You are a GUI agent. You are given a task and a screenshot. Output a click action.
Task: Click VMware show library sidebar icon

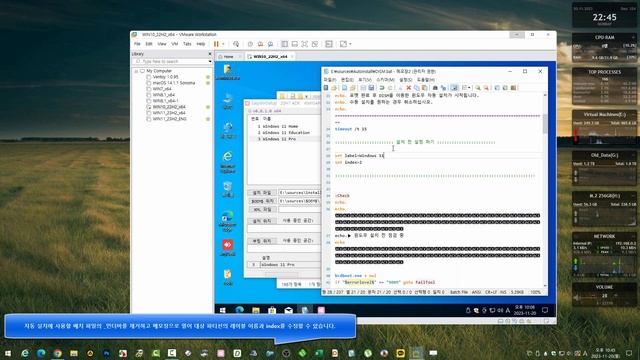tap(284, 44)
